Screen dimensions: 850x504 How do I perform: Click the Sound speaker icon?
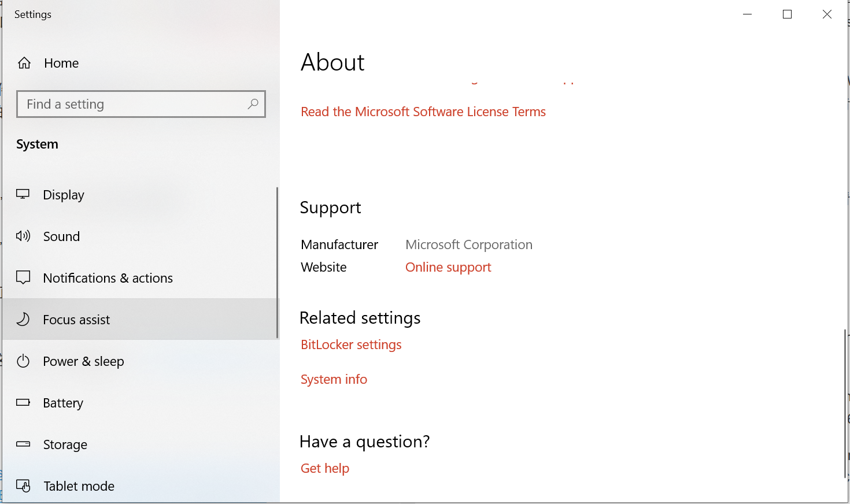coord(23,236)
